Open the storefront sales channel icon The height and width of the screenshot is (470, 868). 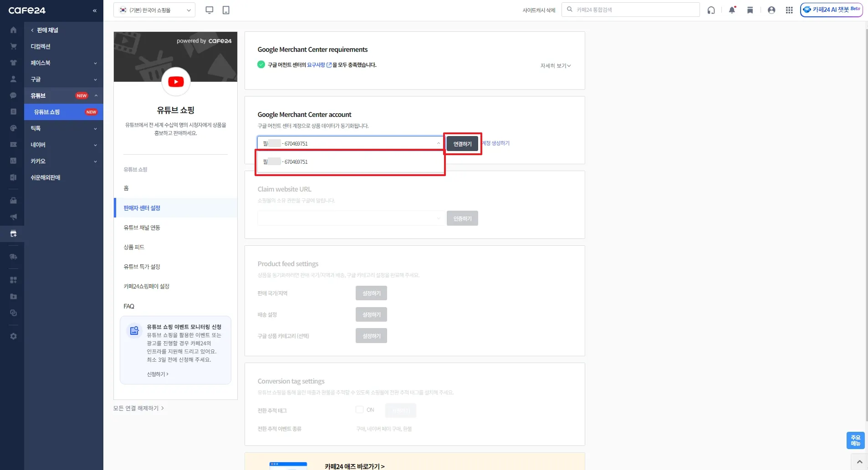click(13, 234)
